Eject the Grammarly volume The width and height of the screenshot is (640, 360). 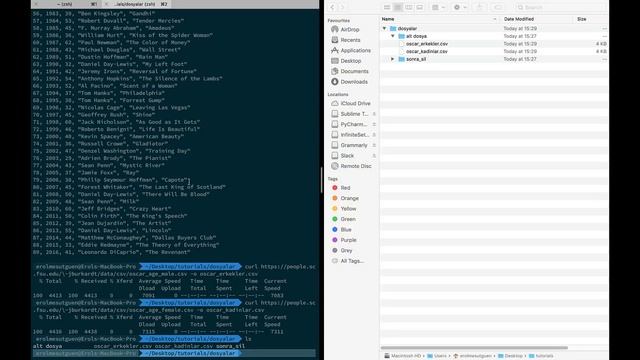tap(374, 145)
